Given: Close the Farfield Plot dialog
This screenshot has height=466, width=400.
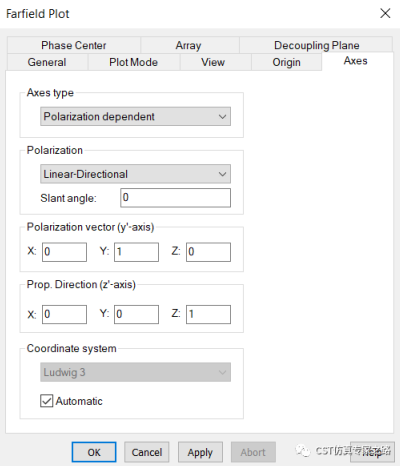Looking at the screenshot, I should click(385, 13).
